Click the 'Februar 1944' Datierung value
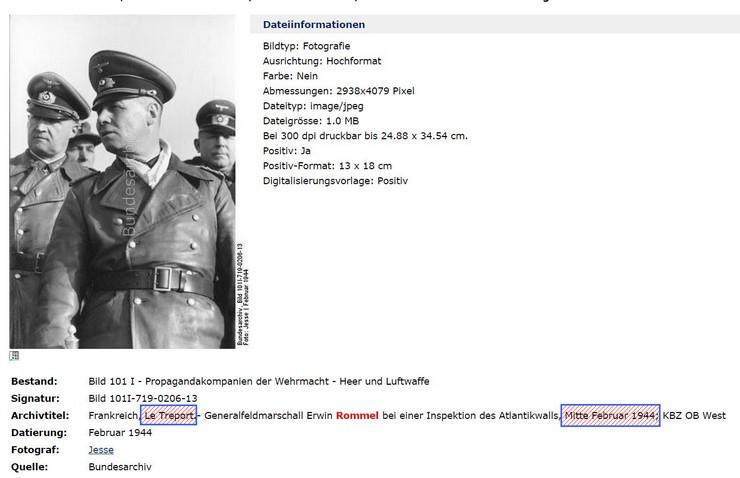The image size is (740, 478). pyautogui.click(x=120, y=433)
